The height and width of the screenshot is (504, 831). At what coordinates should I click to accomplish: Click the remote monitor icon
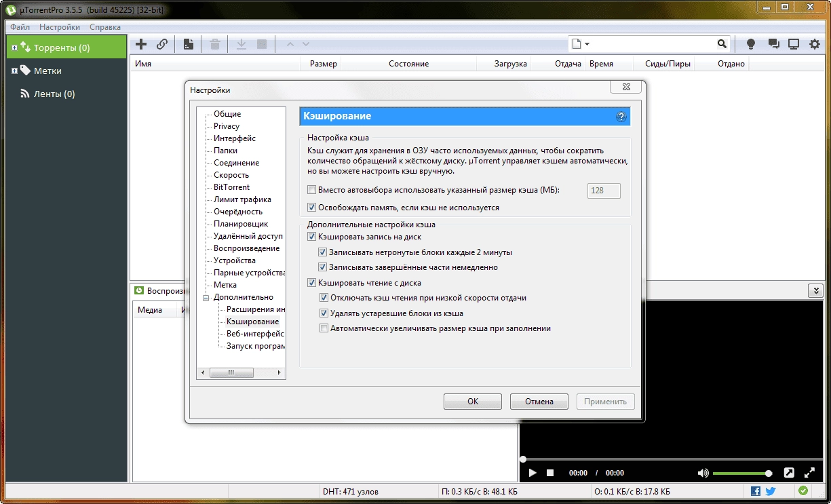click(x=794, y=44)
